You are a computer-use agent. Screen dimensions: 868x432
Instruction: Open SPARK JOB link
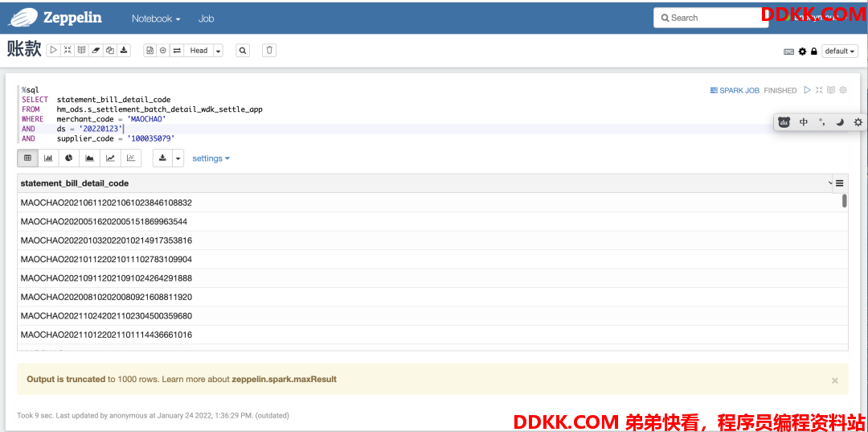735,90
